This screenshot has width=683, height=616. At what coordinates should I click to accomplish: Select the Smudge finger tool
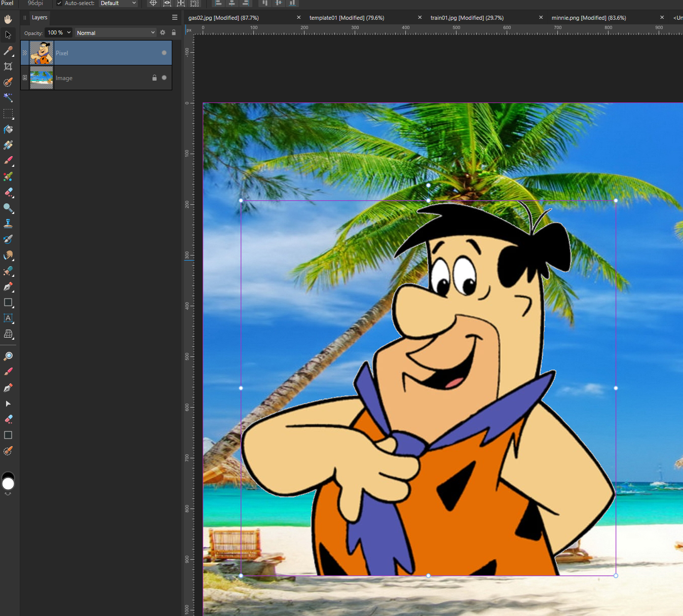click(x=8, y=255)
